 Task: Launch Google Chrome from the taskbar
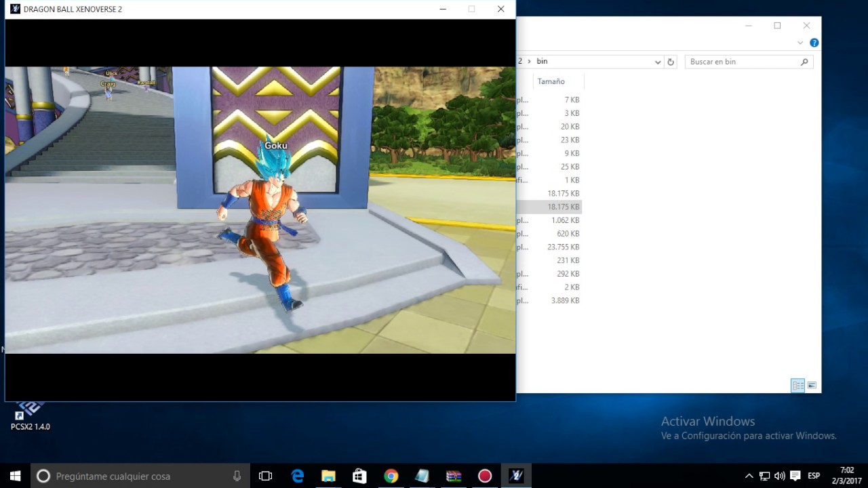click(x=391, y=476)
